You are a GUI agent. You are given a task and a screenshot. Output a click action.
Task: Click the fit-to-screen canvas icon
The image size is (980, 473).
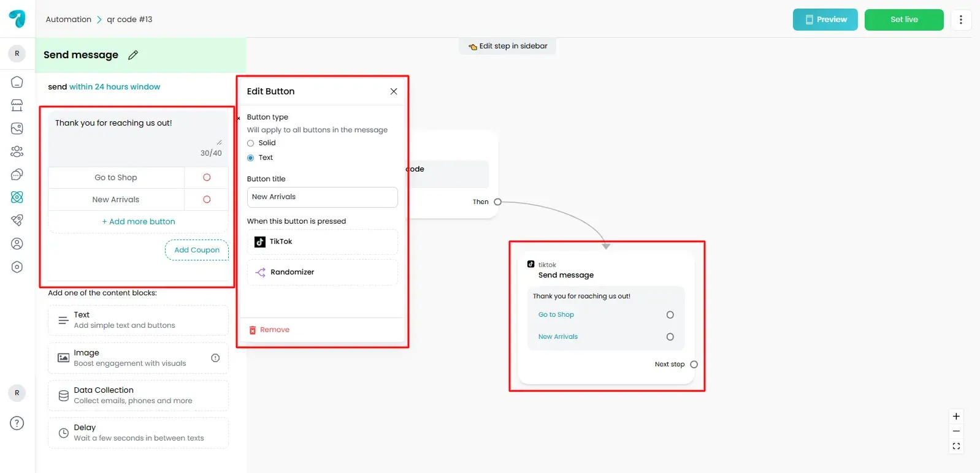[x=956, y=446]
